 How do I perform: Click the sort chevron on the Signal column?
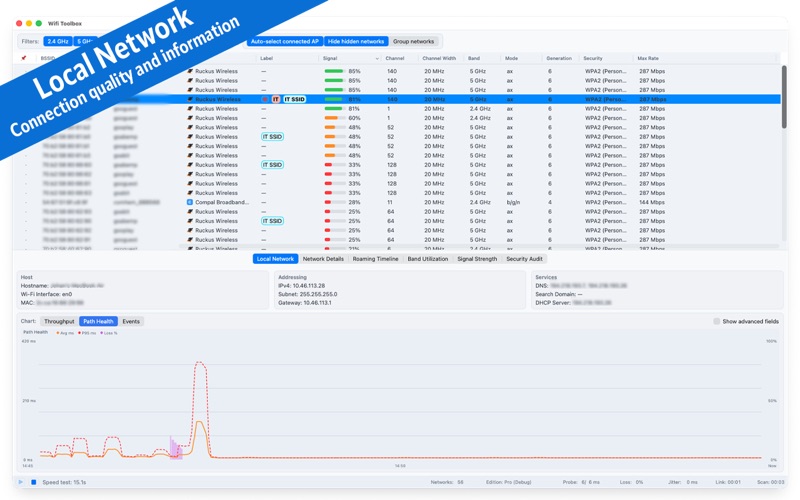377,59
